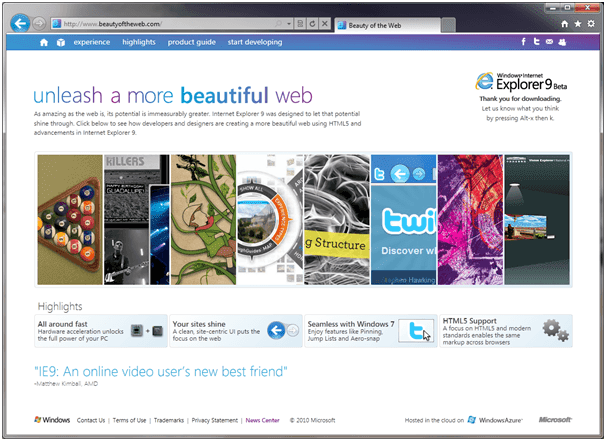Open the billiard balls thumbnail

pos(70,220)
